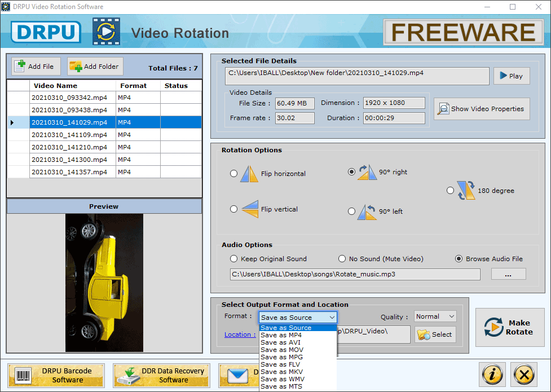Click the Duration value field

pos(394,118)
